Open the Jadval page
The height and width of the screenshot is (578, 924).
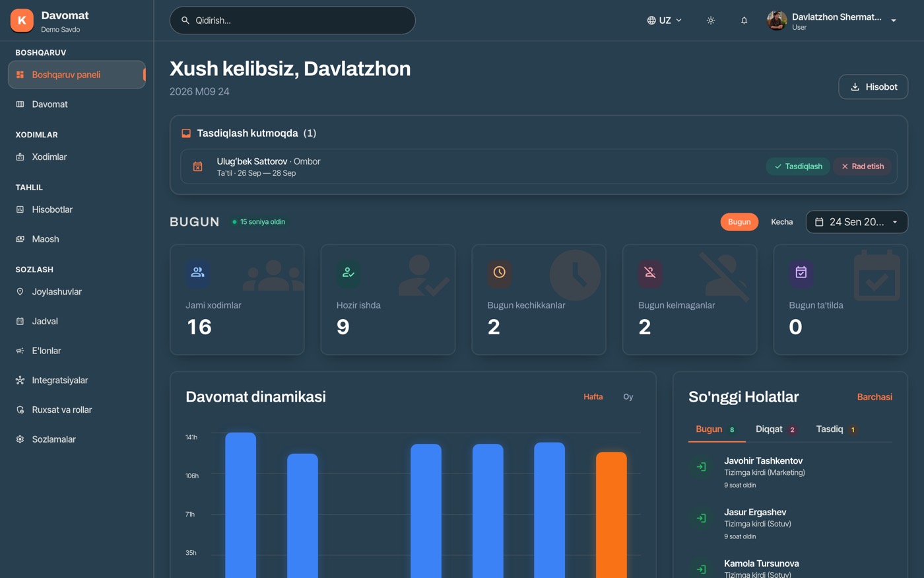(77, 321)
